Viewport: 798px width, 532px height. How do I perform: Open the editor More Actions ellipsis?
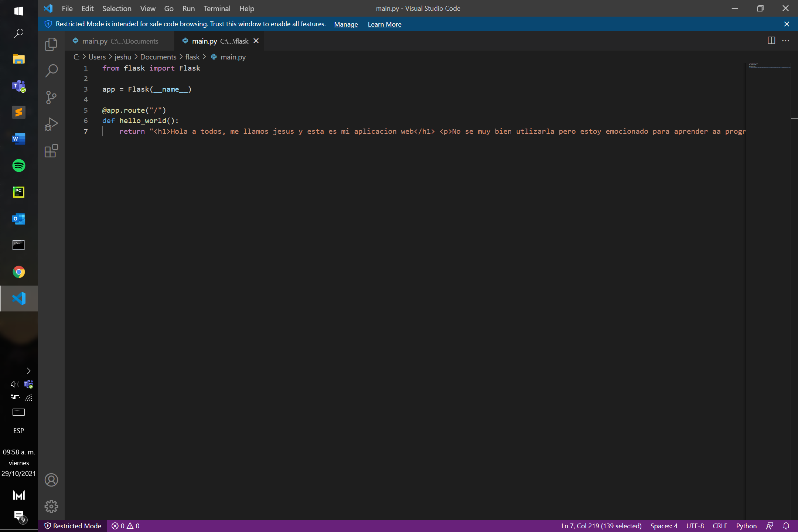tap(786, 41)
